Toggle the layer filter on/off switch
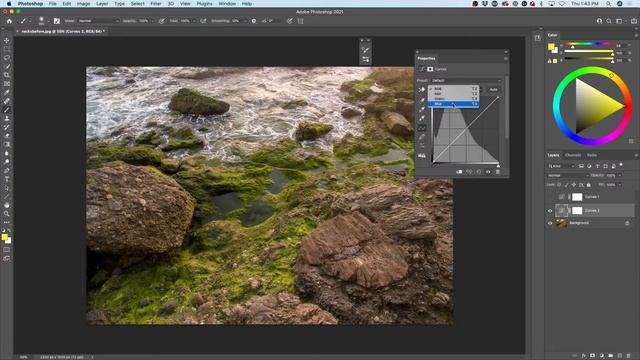Image resolution: width=640 pixels, height=360 pixels. point(621,165)
